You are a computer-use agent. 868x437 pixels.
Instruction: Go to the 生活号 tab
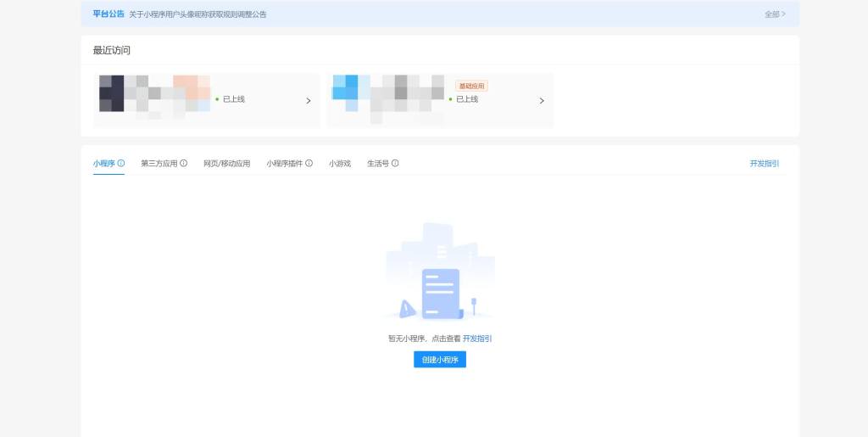(x=377, y=164)
